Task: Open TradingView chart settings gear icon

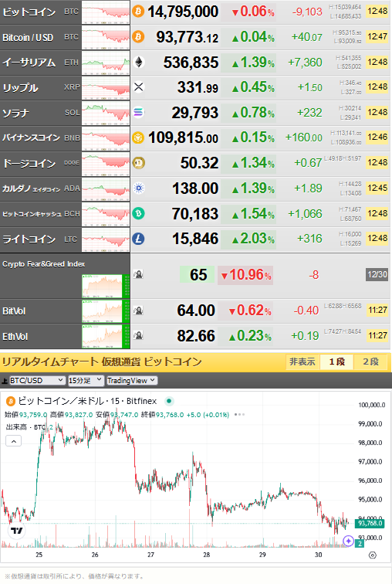Action: (372, 555)
